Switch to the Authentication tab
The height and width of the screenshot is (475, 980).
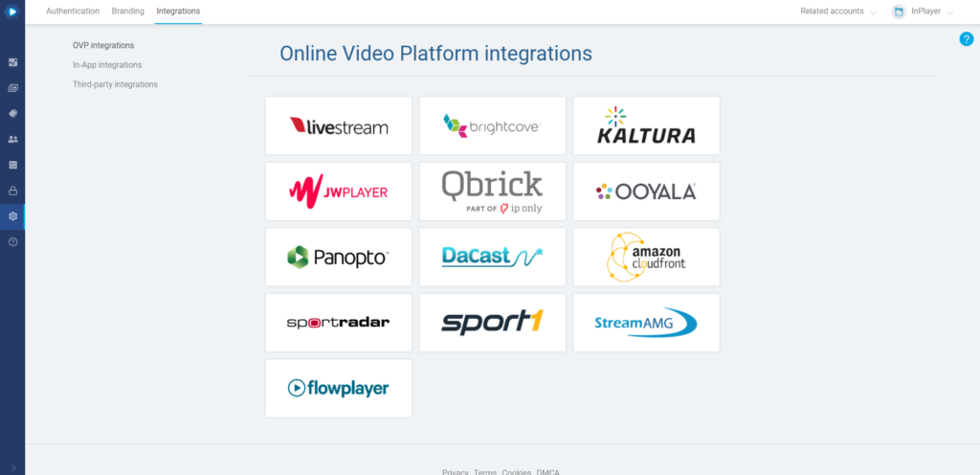pyautogui.click(x=73, y=11)
